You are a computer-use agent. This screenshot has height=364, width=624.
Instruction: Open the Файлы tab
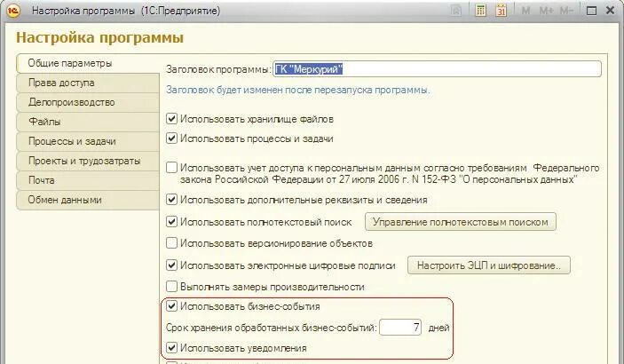click(x=88, y=122)
